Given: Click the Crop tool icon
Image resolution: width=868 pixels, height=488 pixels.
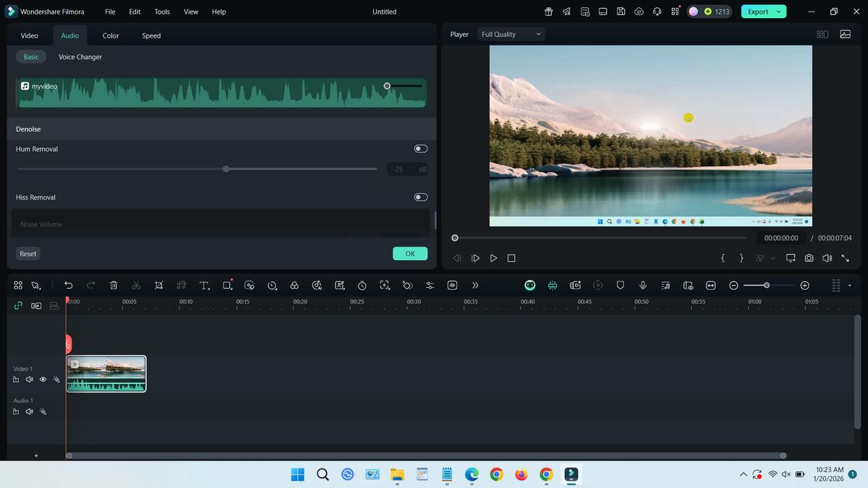Looking at the screenshot, I should pos(158,285).
